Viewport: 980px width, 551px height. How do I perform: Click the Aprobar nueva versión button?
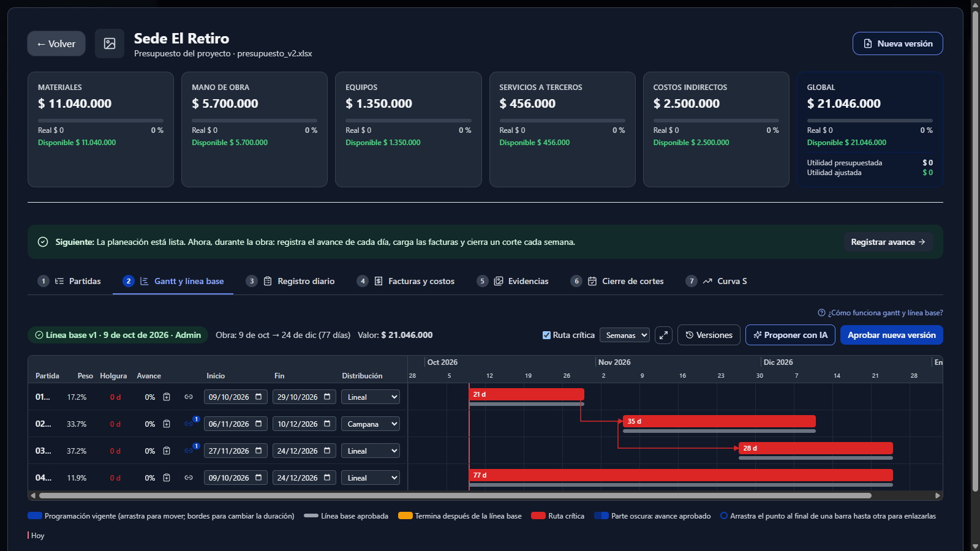[x=892, y=335]
